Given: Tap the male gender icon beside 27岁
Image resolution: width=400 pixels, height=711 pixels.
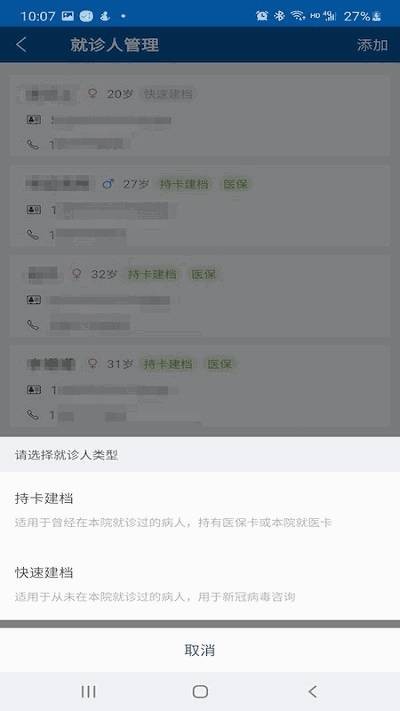Looking at the screenshot, I should 108,184.
